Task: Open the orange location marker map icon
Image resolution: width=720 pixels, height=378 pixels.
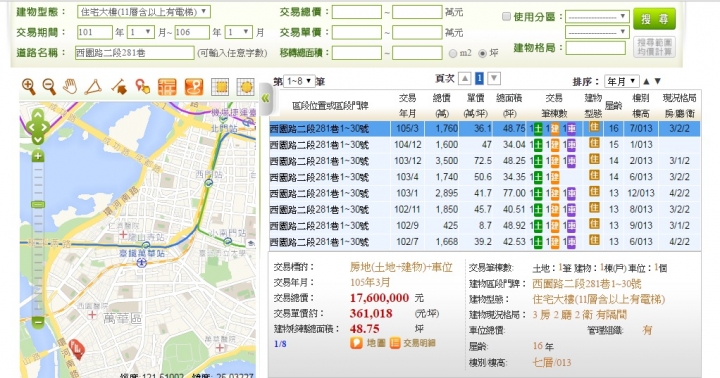Action: (x=194, y=87)
